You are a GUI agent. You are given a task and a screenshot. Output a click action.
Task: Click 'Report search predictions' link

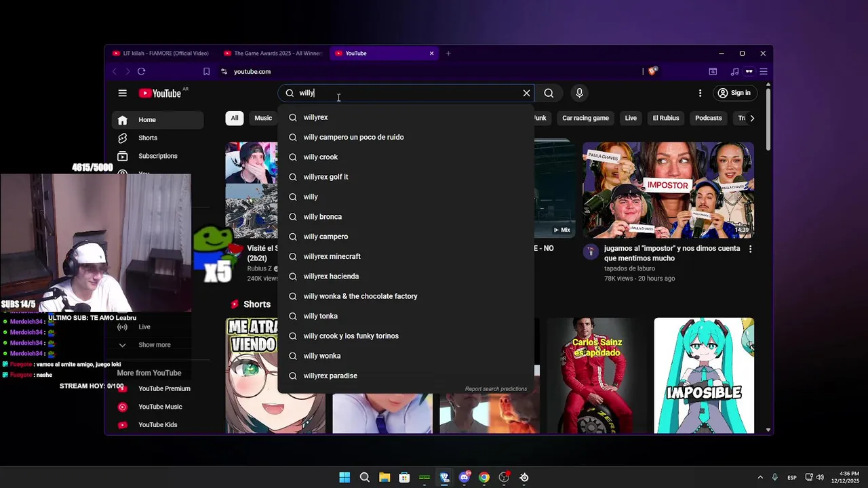(496, 389)
